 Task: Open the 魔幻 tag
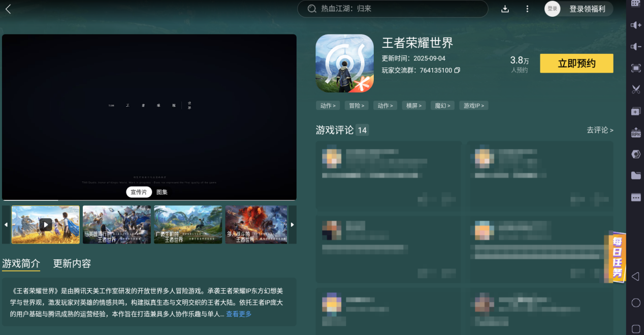(x=442, y=105)
